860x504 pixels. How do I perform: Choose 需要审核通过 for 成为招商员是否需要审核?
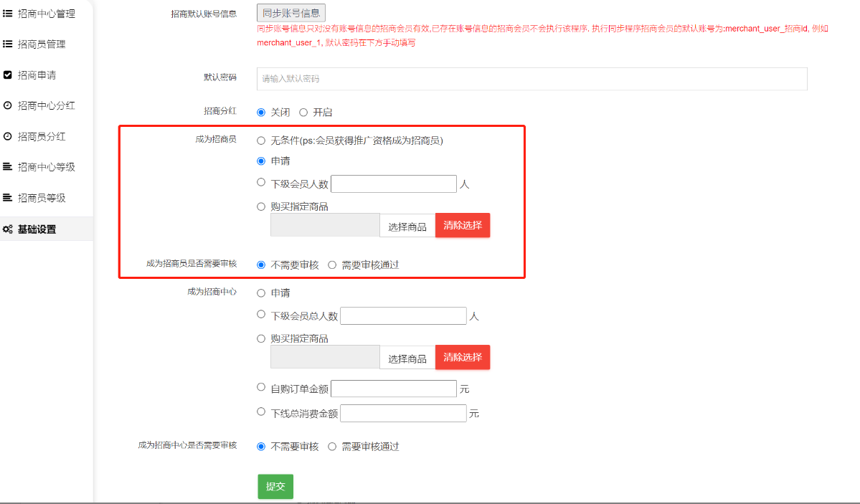click(x=332, y=265)
